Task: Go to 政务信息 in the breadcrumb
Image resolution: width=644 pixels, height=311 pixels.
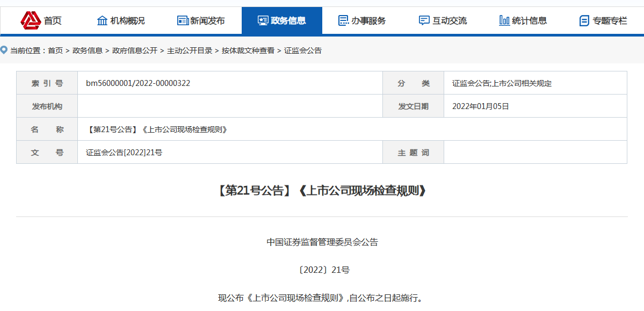Action: pos(88,51)
